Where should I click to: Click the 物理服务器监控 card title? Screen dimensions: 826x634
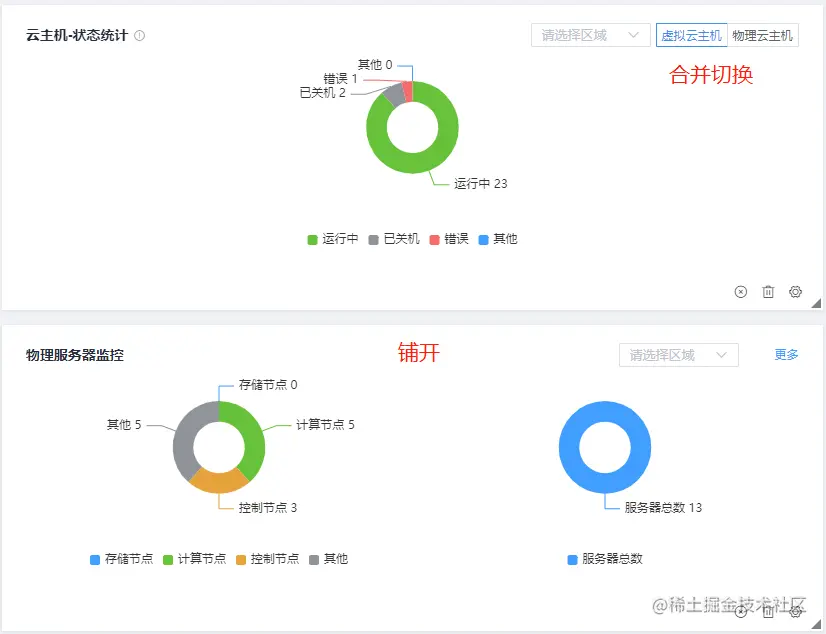coord(75,355)
